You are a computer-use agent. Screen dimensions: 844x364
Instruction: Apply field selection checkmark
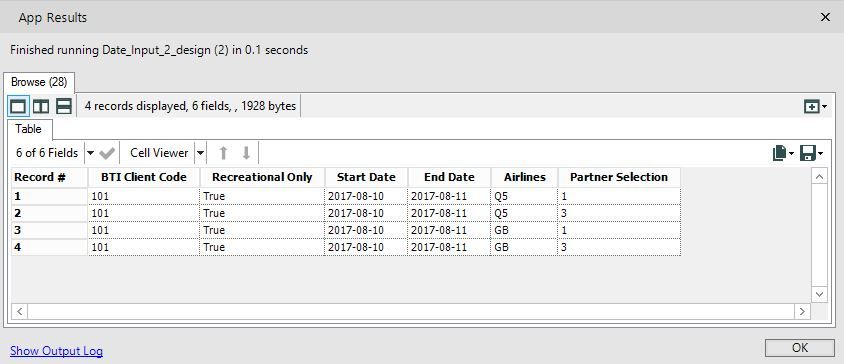[x=107, y=153]
